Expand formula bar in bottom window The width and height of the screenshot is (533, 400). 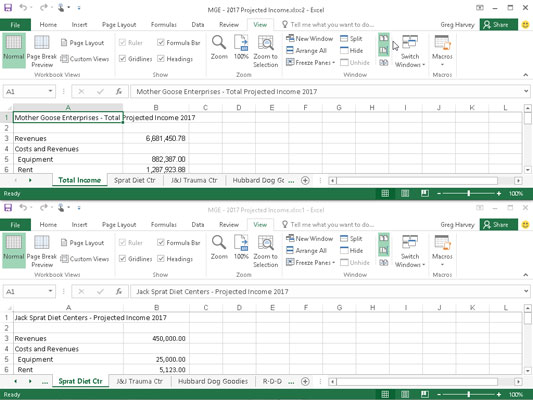click(x=526, y=291)
